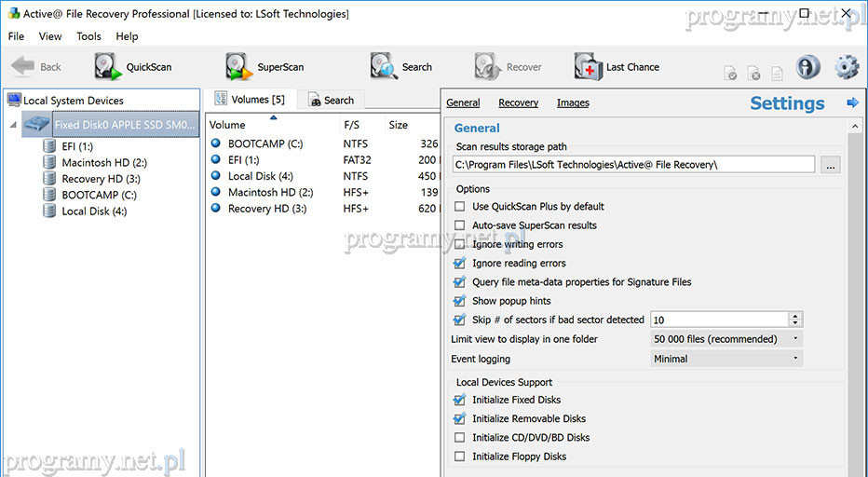Open Limit view files count dropdown
Image resolution: width=868 pixels, height=477 pixels.
726,339
